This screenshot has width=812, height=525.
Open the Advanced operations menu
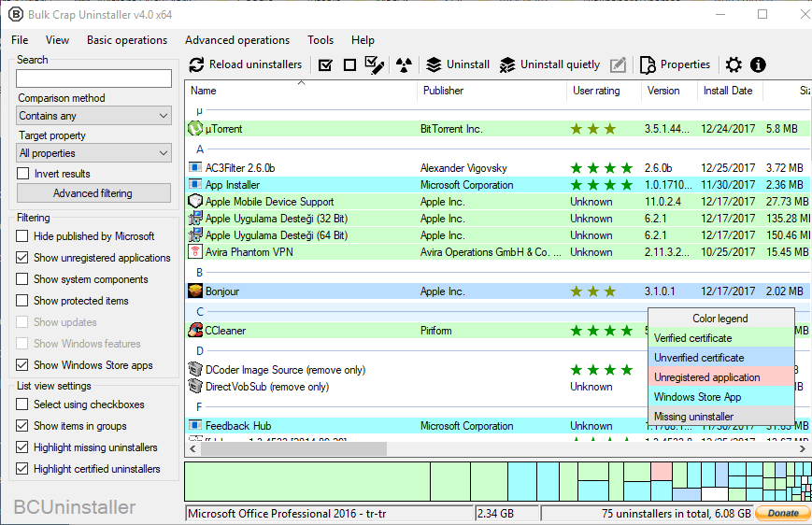(237, 40)
